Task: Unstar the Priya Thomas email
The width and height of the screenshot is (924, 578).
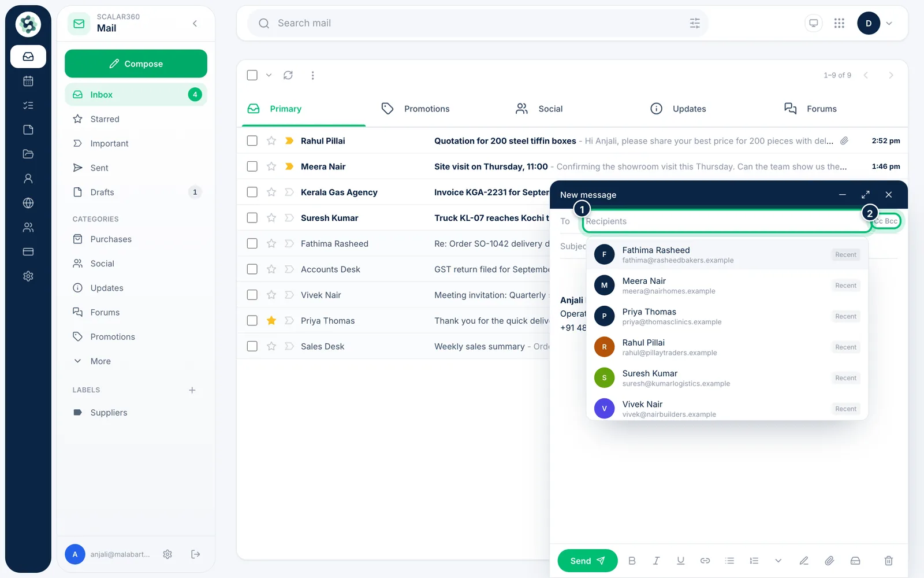Action: tap(271, 320)
